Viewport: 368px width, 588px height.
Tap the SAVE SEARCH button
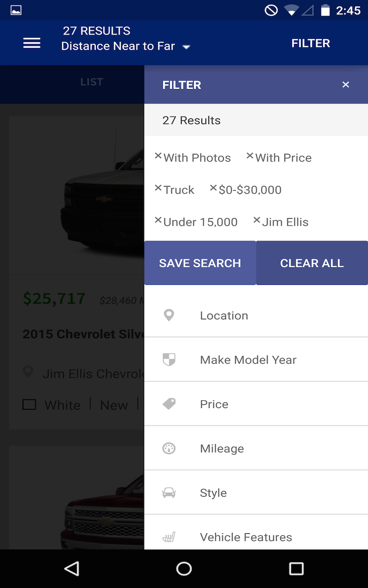(200, 263)
